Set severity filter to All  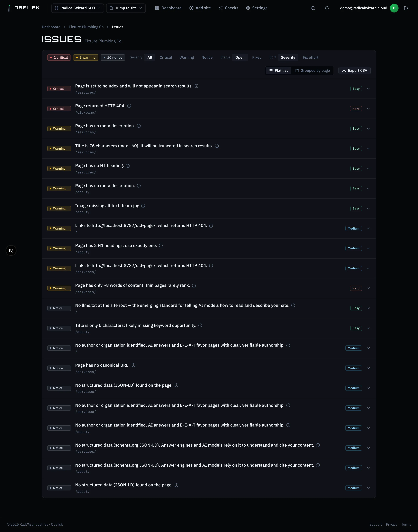[x=150, y=57]
